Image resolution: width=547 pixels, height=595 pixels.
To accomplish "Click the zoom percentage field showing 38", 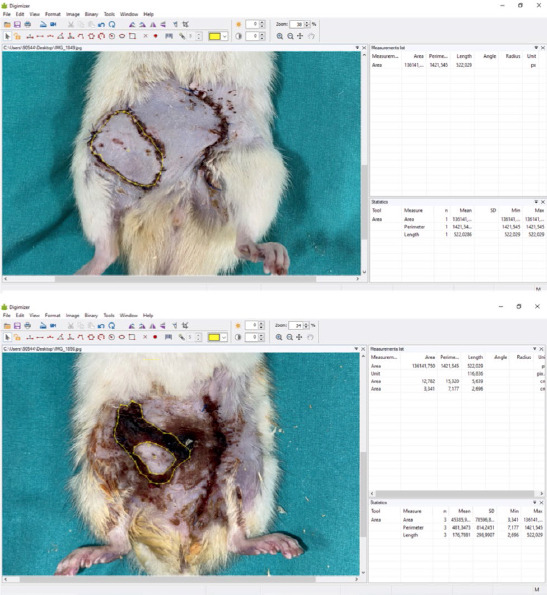I will [x=297, y=24].
